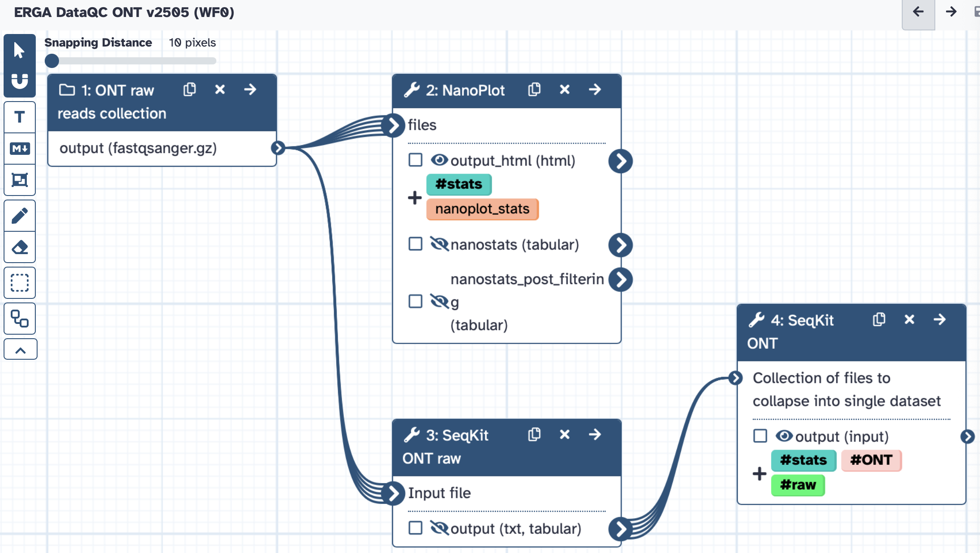Click the undo back arrow
Screen dimensions: 980x553
point(918,12)
